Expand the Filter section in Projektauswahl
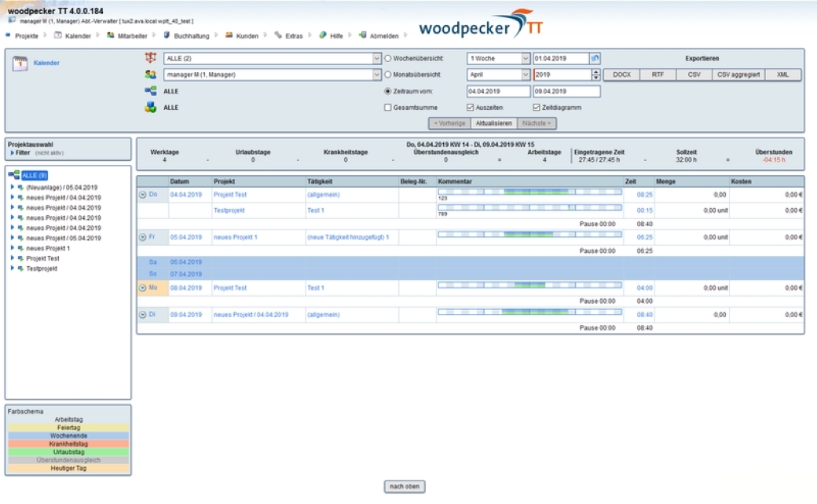The height and width of the screenshot is (504, 817). click(13, 153)
